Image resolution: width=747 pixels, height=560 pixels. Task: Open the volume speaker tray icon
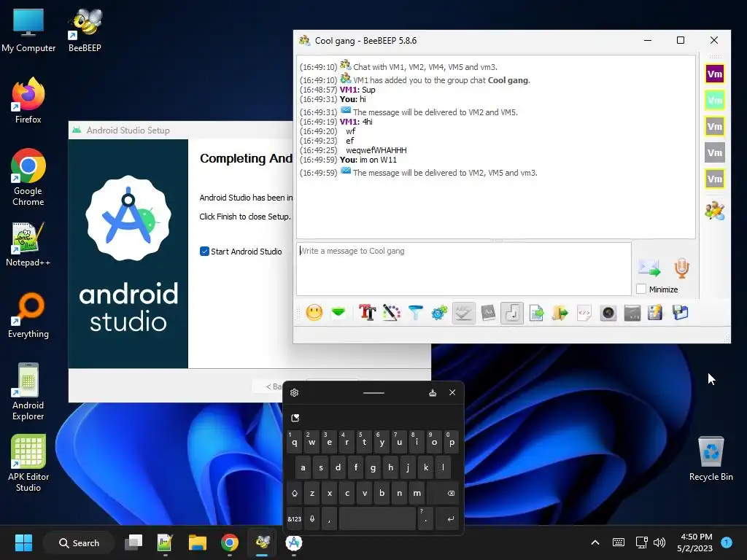pos(659,542)
